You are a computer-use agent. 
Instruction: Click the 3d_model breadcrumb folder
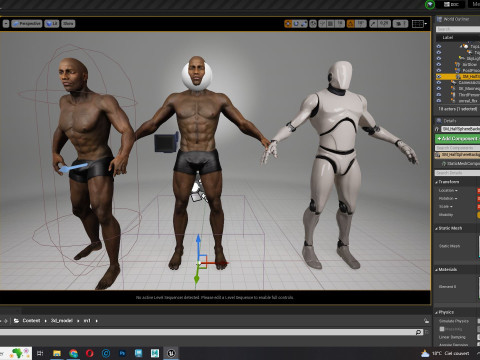[62, 321]
